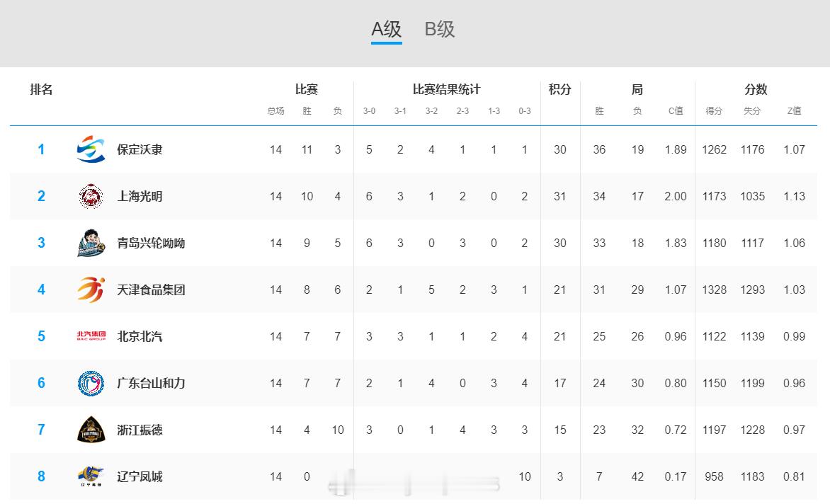Click the 北京北汽 team logo
830x504 pixels.
click(x=91, y=336)
